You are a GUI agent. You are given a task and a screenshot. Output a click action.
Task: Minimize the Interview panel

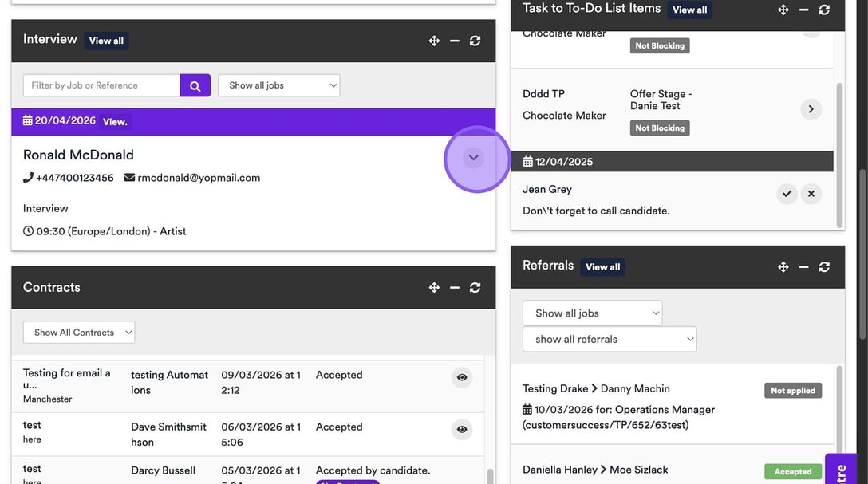455,41
